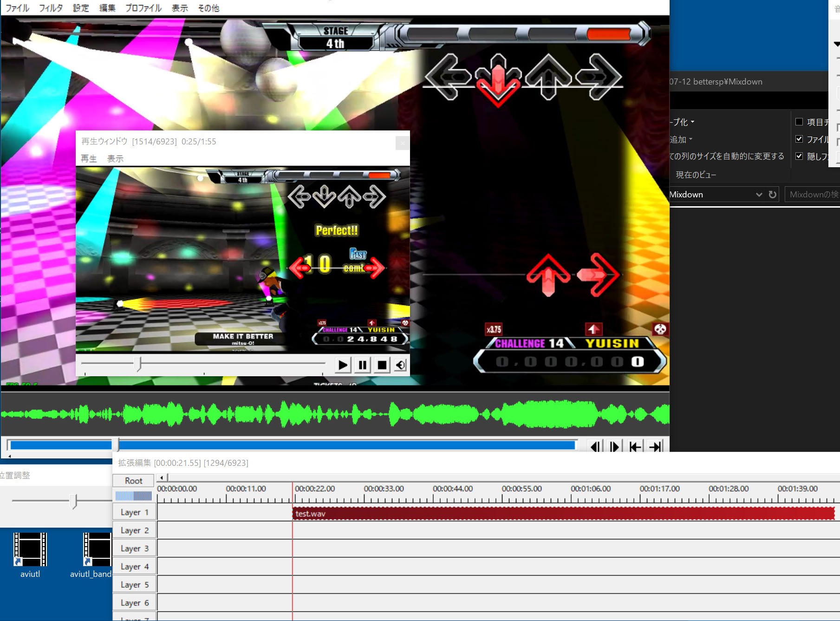The height and width of the screenshot is (621, 840).
Task: Open the ファイル menu in AviUtl
Action: 17,8
